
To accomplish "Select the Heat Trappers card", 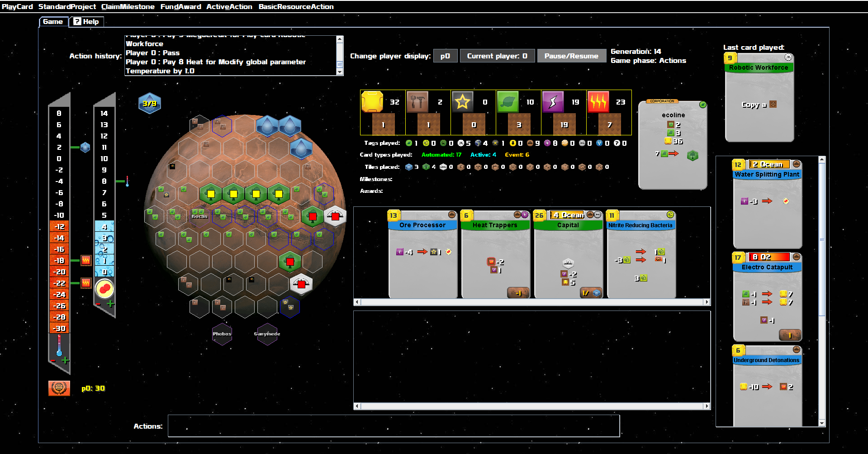I will [x=495, y=253].
